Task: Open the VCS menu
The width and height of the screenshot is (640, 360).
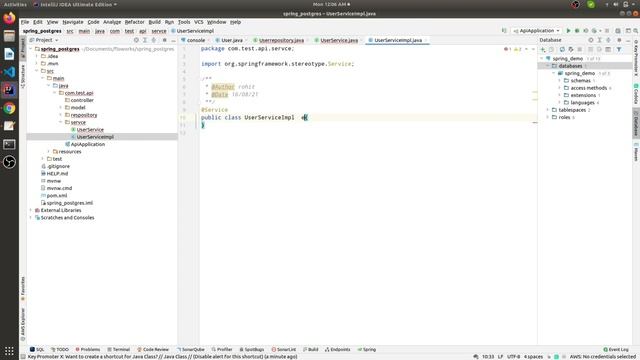Action: point(198,22)
